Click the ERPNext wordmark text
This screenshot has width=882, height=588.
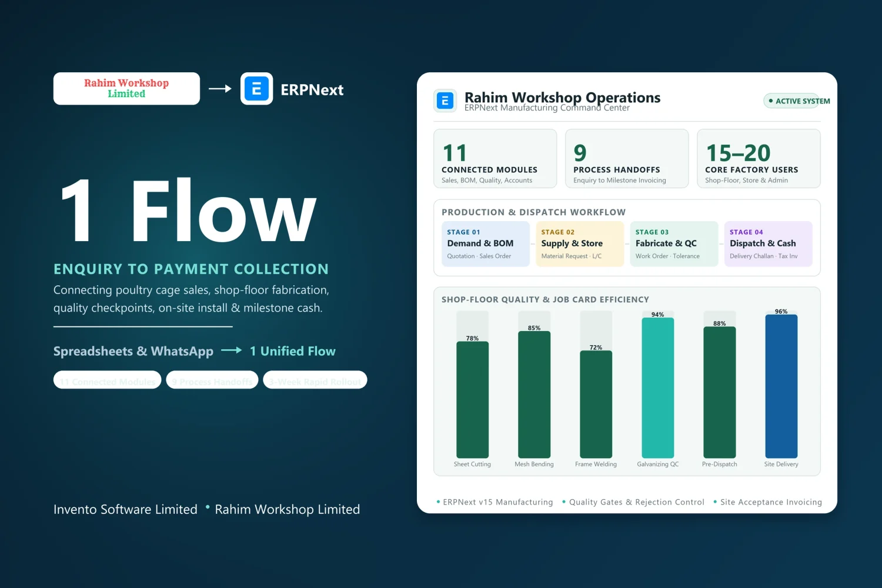coord(312,90)
